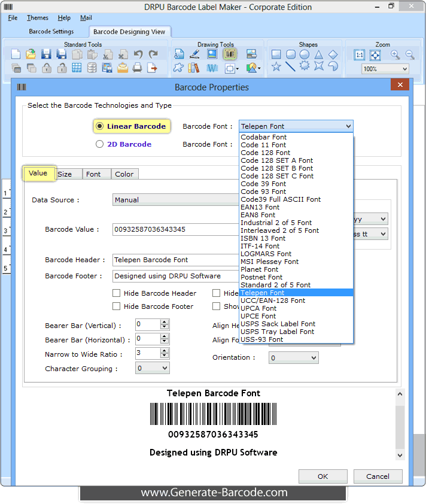426x504 pixels.
Task: Switch to the Size tab
Action: coord(68,174)
